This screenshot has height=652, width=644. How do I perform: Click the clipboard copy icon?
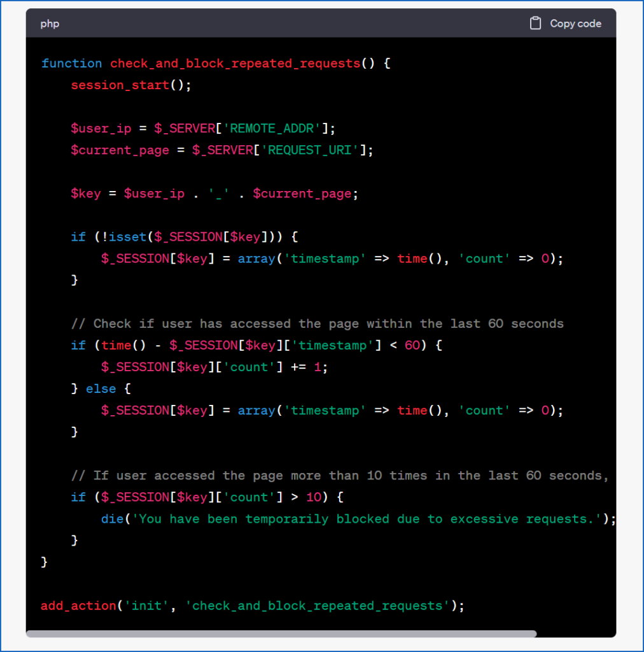(x=535, y=24)
